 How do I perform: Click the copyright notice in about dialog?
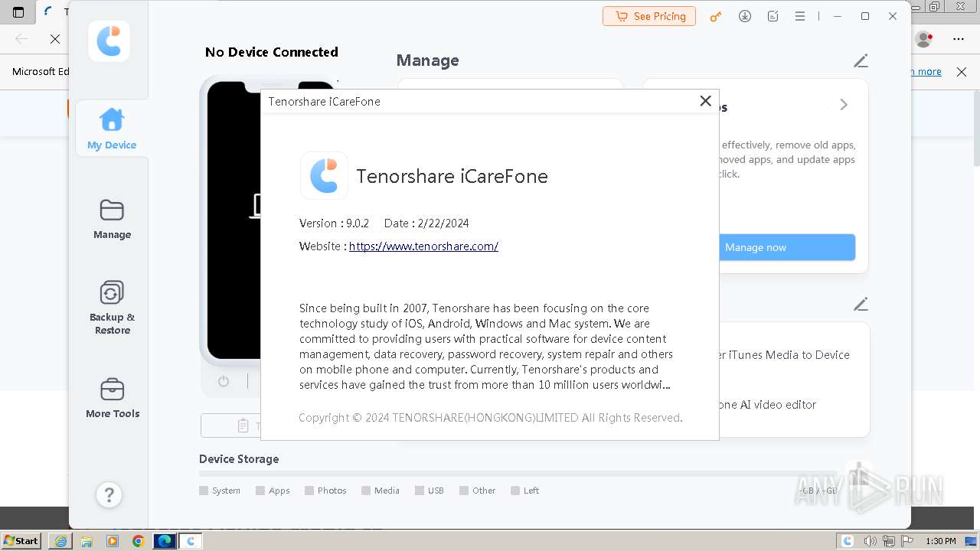click(490, 418)
